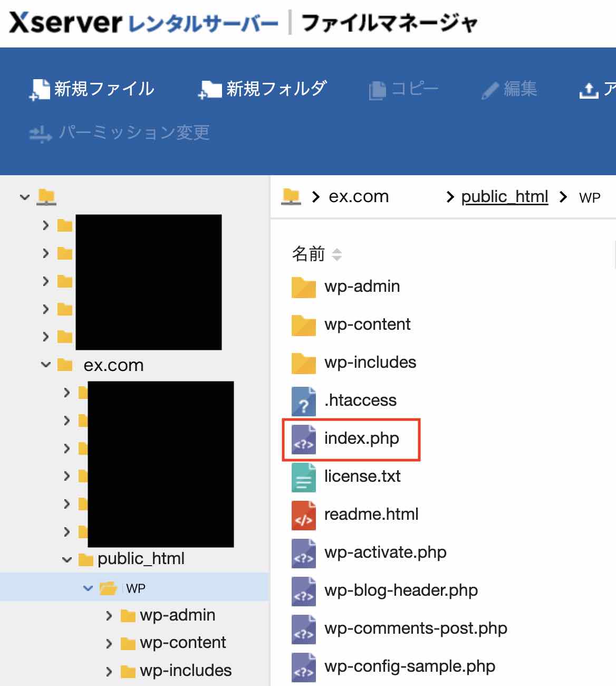Select wp-includes label in folder tree
This screenshot has height=686, width=616.
(x=186, y=671)
